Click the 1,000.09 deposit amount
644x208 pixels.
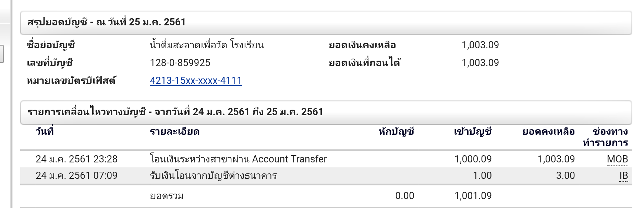click(473, 159)
